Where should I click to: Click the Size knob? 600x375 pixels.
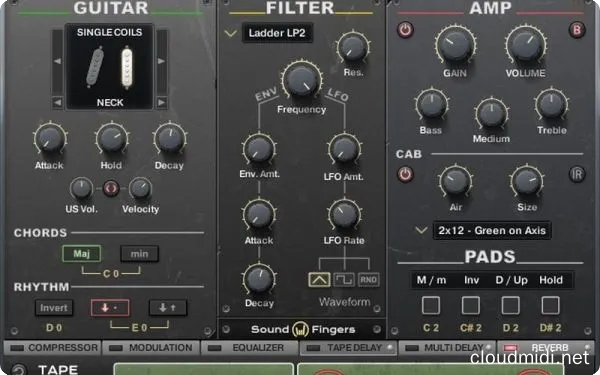click(527, 181)
